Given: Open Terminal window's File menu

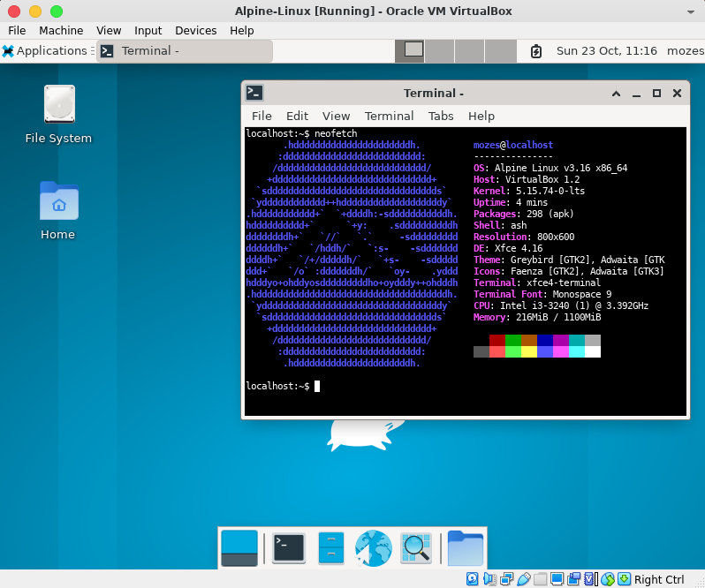Looking at the screenshot, I should point(262,116).
